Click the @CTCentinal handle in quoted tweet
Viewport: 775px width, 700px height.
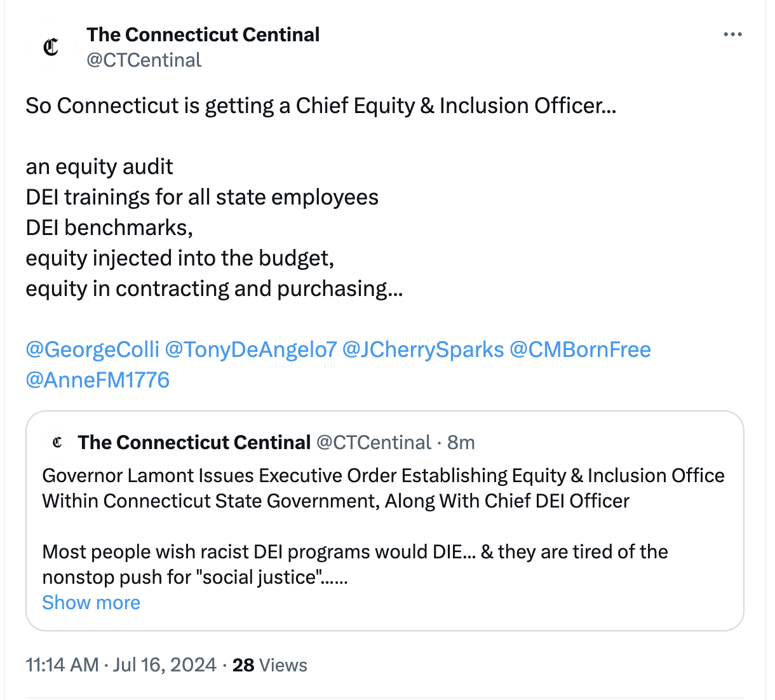[x=374, y=442]
